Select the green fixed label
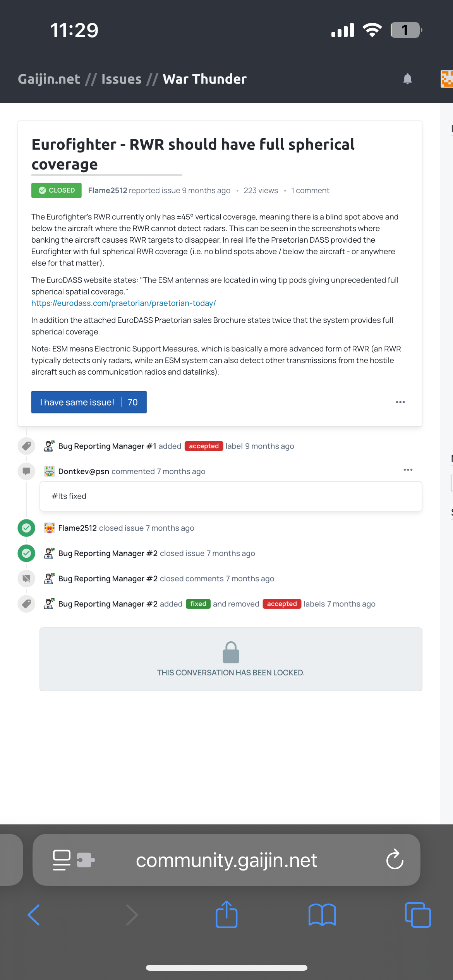Screen dimensions: 453x980 coord(198,604)
